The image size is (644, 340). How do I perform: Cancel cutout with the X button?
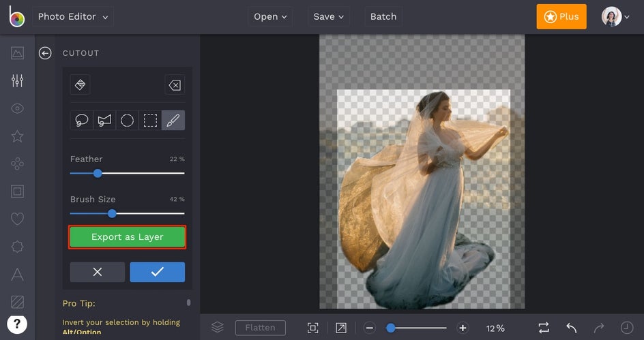tap(98, 272)
